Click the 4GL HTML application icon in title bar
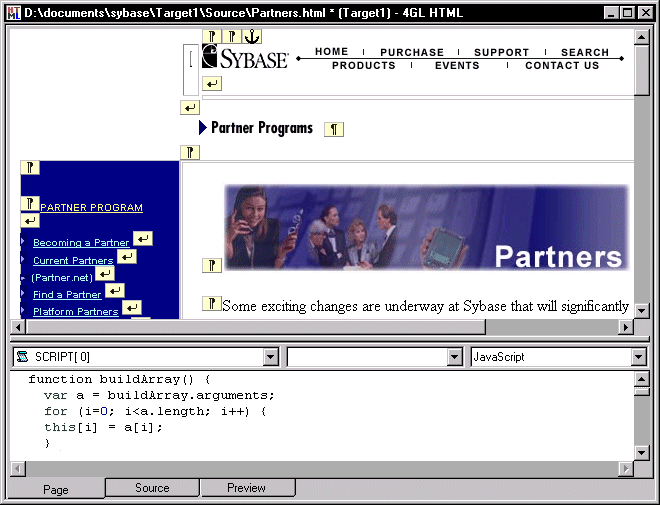The image size is (660, 505). [13, 13]
